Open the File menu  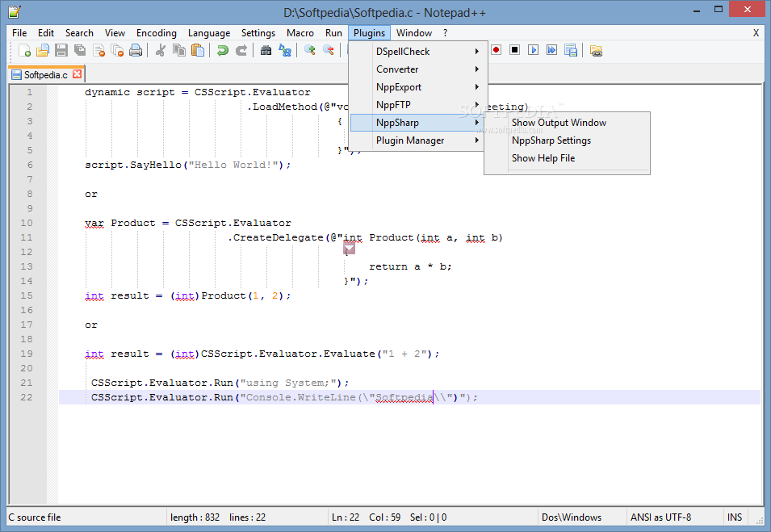[19, 33]
